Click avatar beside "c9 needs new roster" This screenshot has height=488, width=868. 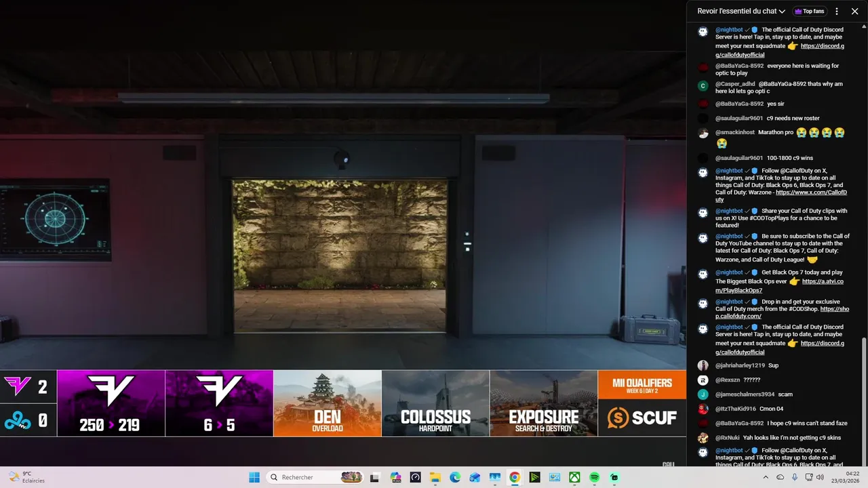(703, 119)
